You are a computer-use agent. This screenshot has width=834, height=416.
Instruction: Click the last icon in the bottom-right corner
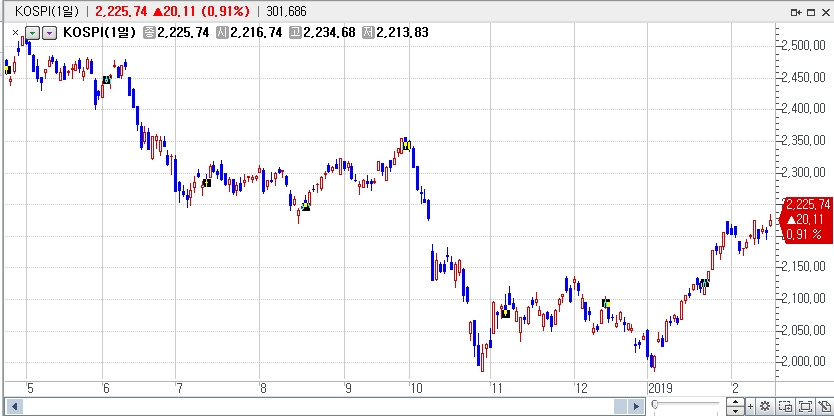click(x=823, y=406)
